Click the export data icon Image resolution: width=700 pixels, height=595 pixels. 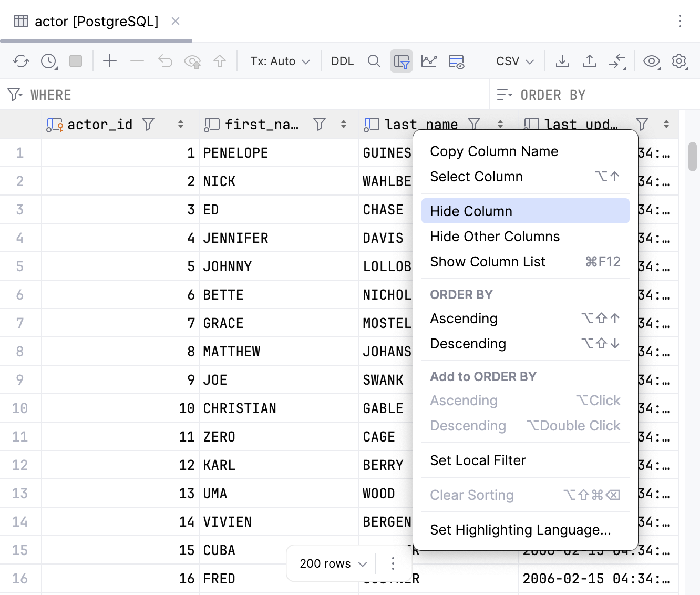(562, 61)
